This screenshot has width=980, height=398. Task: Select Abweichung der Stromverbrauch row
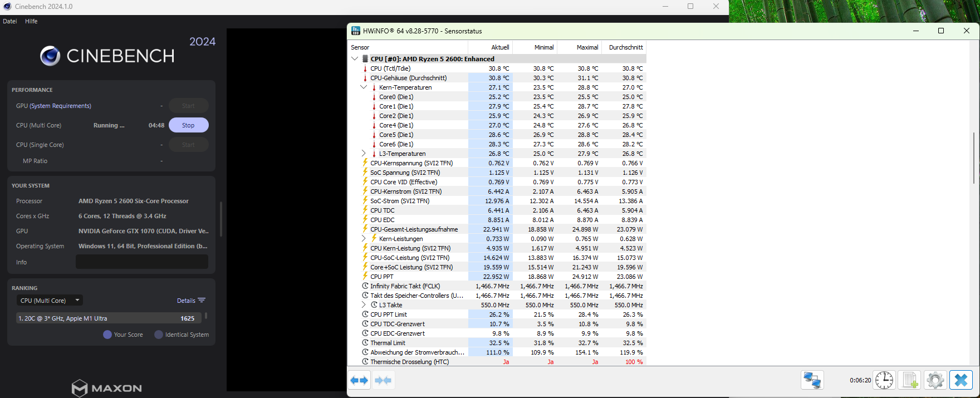pos(497,352)
